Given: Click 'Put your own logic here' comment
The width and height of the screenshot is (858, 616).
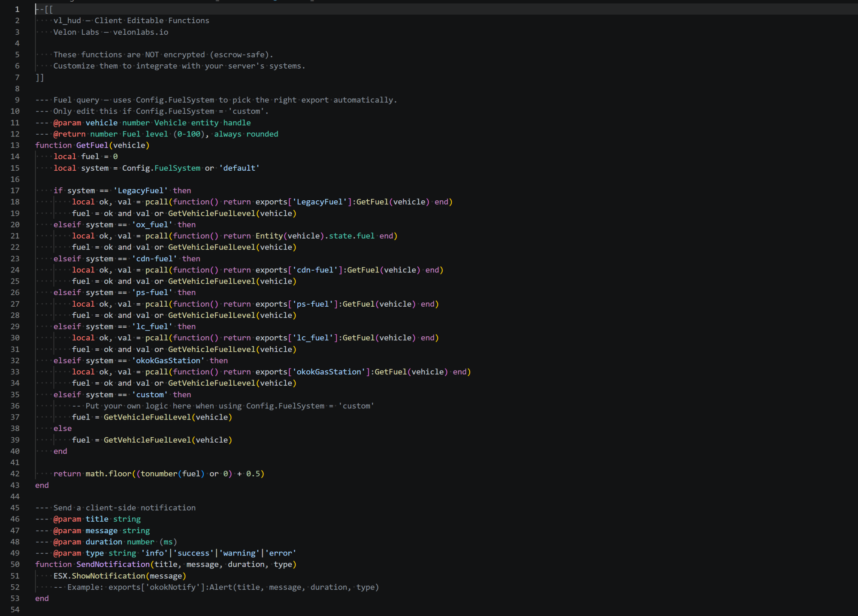Looking at the screenshot, I should click(x=223, y=406).
